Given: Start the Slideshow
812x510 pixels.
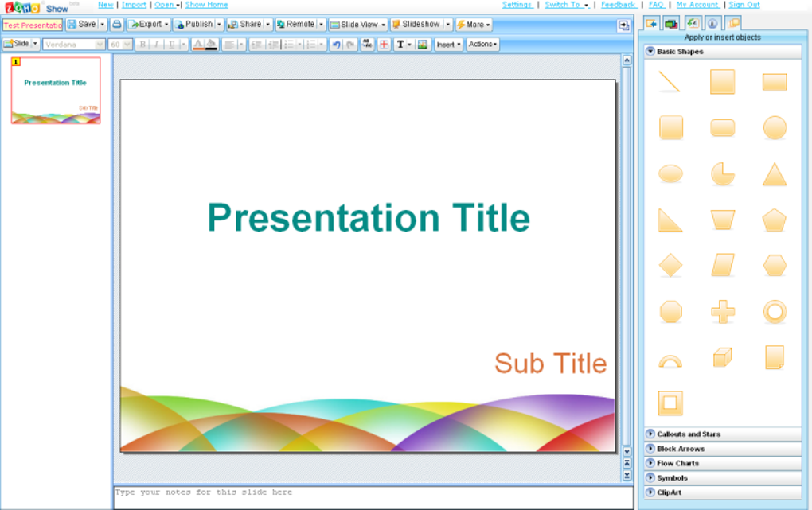Looking at the screenshot, I should coord(416,25).
